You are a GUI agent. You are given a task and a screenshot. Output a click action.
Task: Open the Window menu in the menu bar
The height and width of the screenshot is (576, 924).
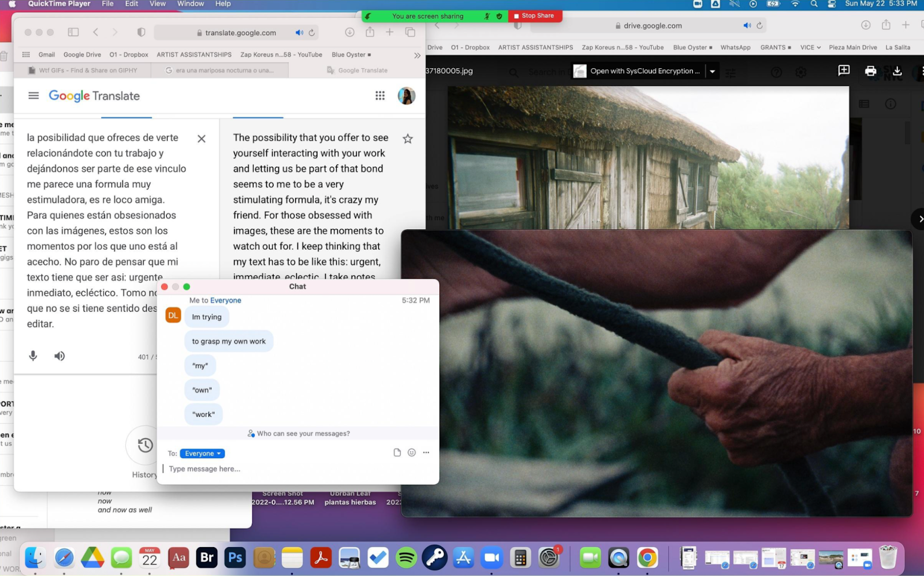coord(191,4)
